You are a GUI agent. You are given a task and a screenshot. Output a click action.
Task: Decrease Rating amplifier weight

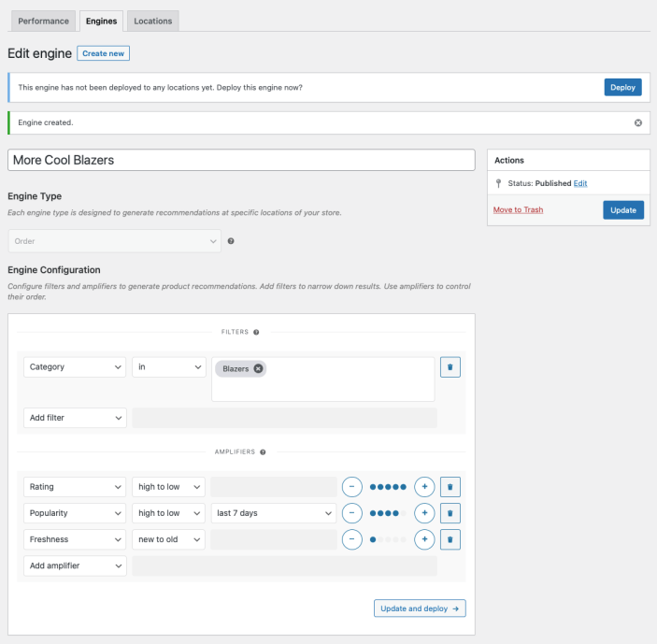pos(352,487)
